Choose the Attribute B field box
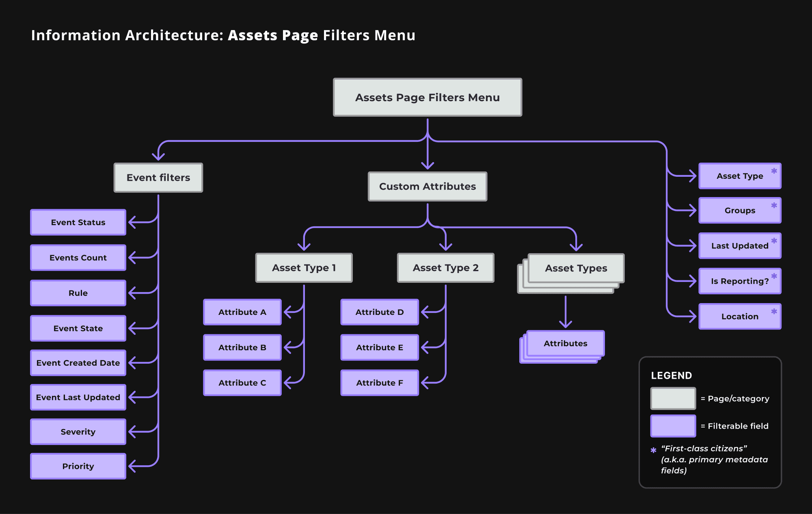The image size is (812, 514). point(242,347)
